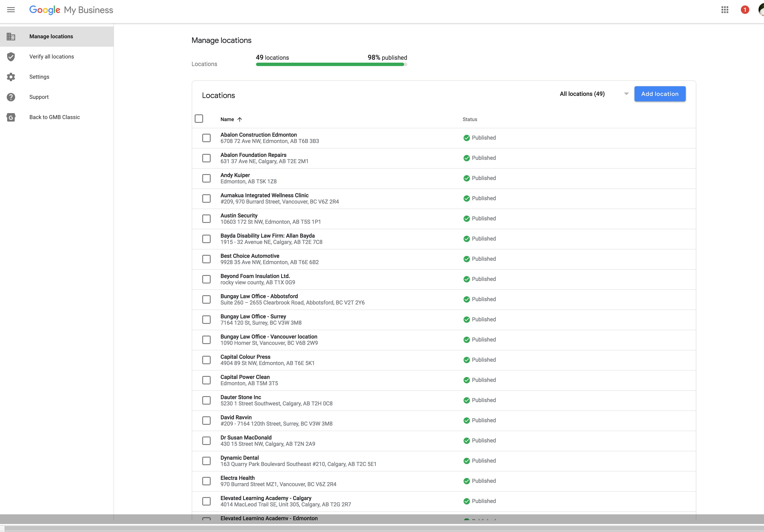Click the Settings gear icon

pyautogui.click(x=11, y=77)
